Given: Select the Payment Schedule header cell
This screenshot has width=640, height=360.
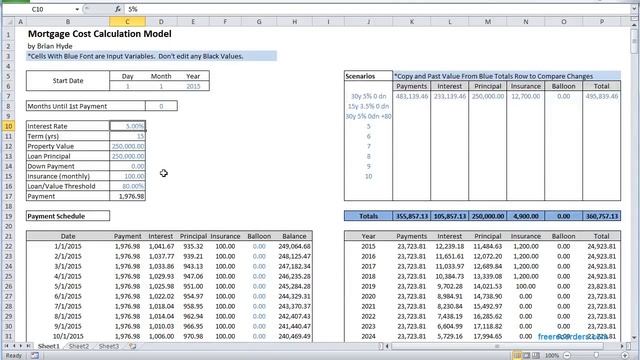Looking at the screenshot, I should (68, 216).
